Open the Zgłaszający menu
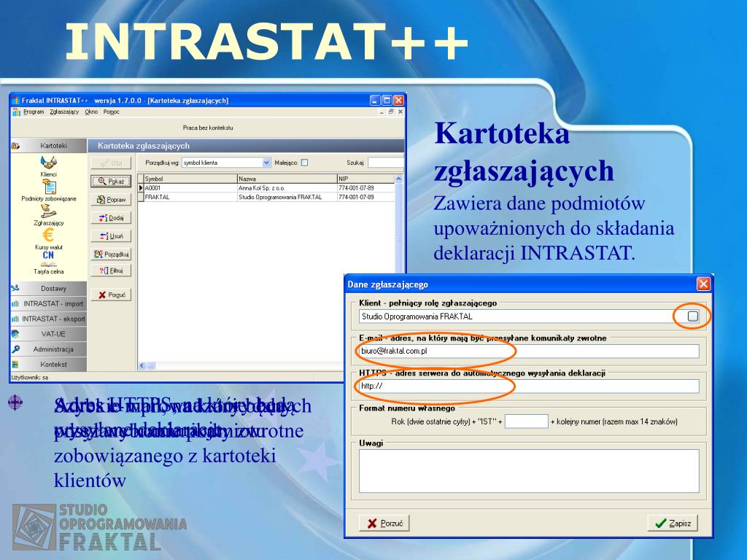The image size is (747, 560). (x=64, y=112)
